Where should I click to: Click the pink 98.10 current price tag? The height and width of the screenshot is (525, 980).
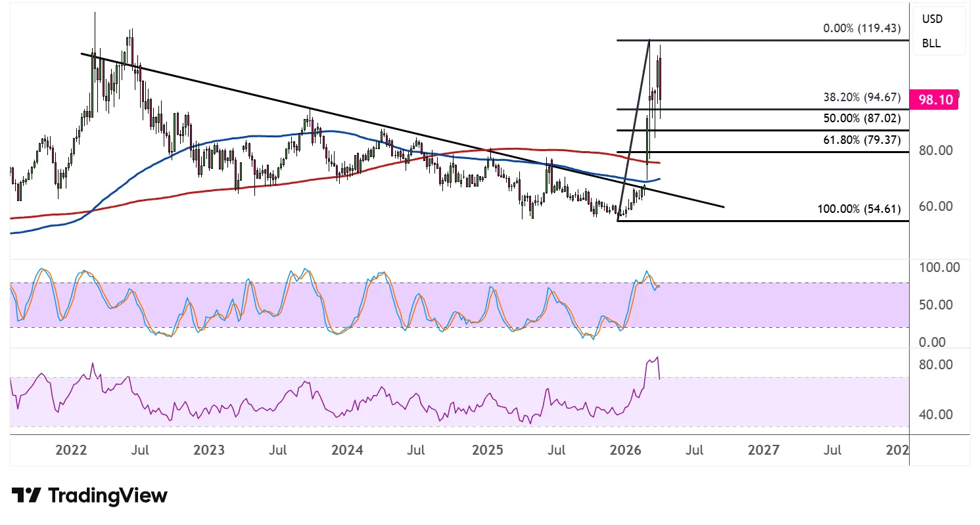pyautogui.click(x=935, y=100)
